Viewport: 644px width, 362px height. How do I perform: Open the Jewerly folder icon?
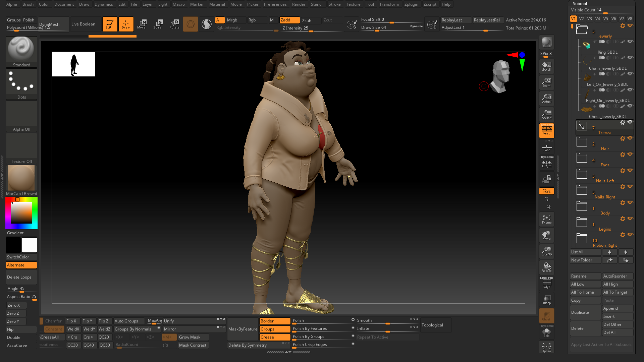tap(582, 29)
